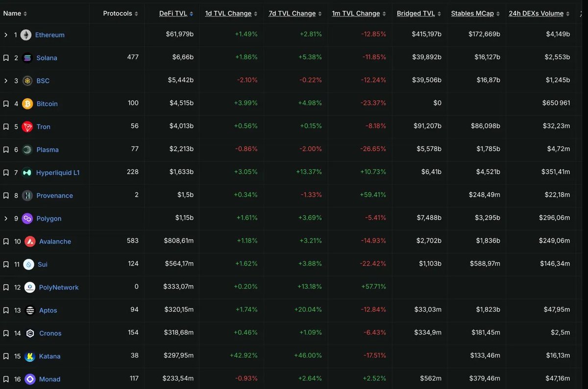Image resolution: width=588 pixels, height=389 pixels.
Task: Click Katana 1d change +42.92%
Action: click(244, 356)
